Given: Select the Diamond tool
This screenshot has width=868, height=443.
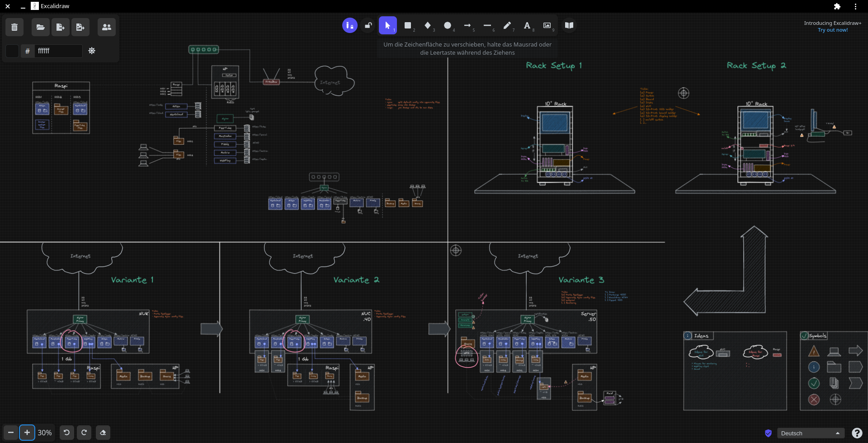Looking at the screenshot, I should pyautogui.click(x=428, y=25).
